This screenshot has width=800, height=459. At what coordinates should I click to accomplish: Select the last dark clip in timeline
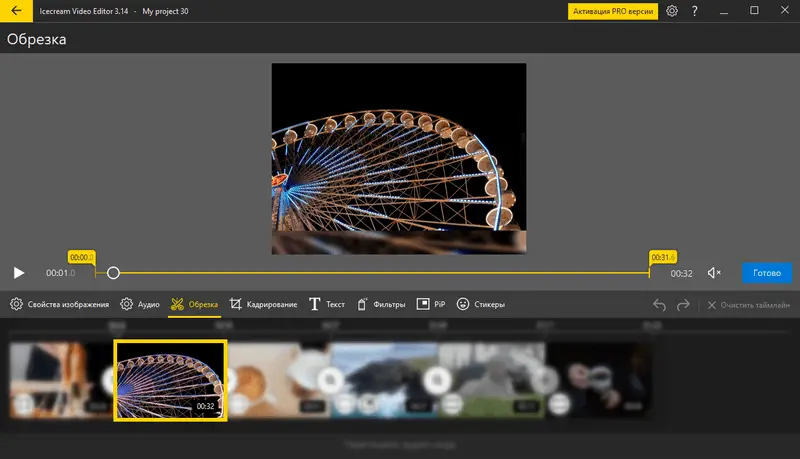(x=598, y=380)
